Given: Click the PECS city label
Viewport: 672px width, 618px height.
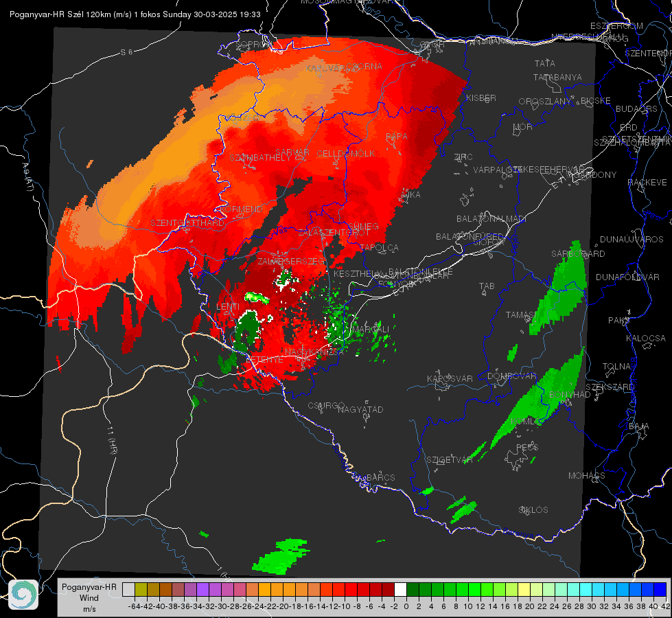Looking at the screenshot, I should [527, 447].
